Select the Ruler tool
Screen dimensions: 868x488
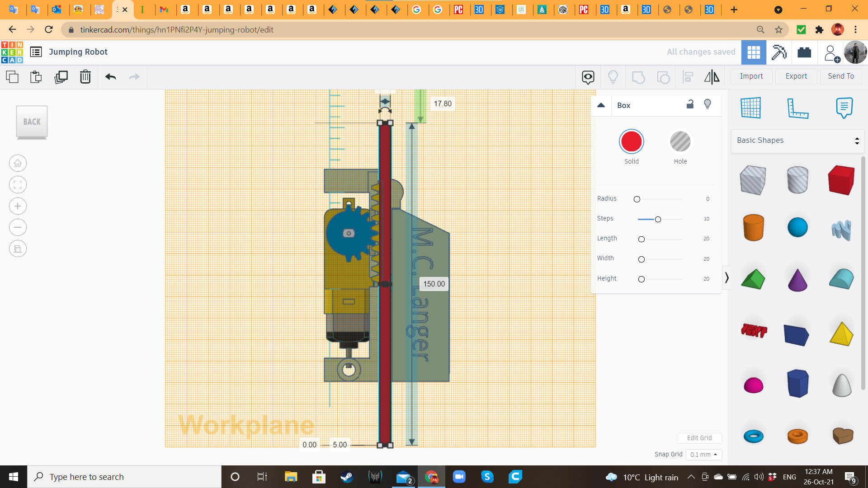pyautogui.click(x=797, y=108)
